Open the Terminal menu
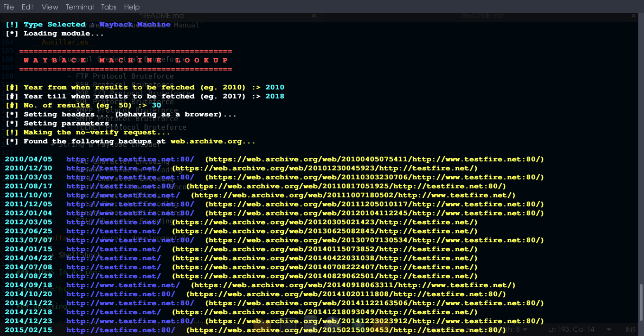 [x=80, y=7]
